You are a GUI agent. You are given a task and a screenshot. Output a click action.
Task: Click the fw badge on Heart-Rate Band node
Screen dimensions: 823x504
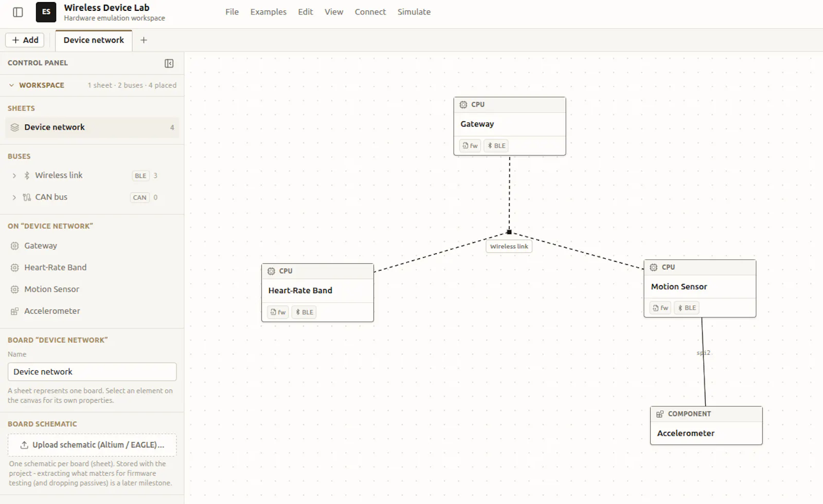point(278,312)
